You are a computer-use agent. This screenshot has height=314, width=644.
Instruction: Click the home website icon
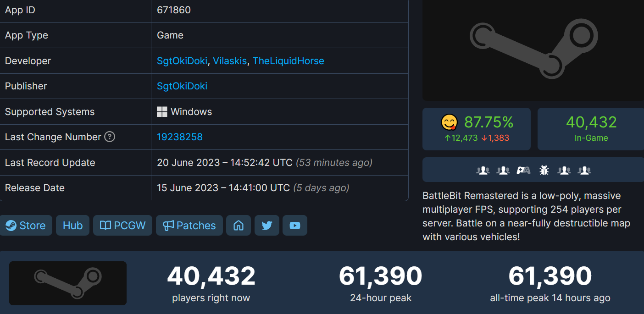(239, 225)
